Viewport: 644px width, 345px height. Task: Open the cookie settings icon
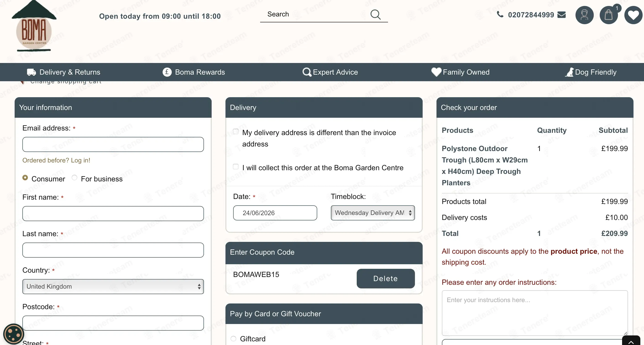pyautogui.click(x=13, y=334)
